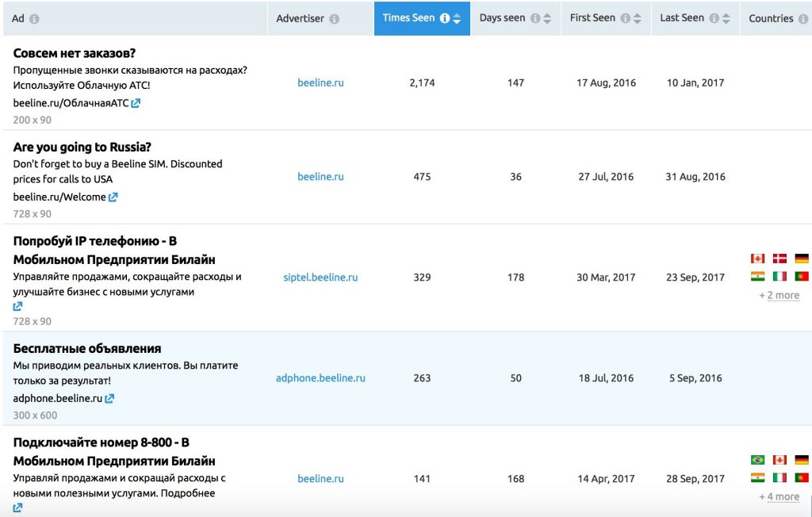Click the Days seen column header label
Viewport: 812px width, 517px height.
click(502, 17)
